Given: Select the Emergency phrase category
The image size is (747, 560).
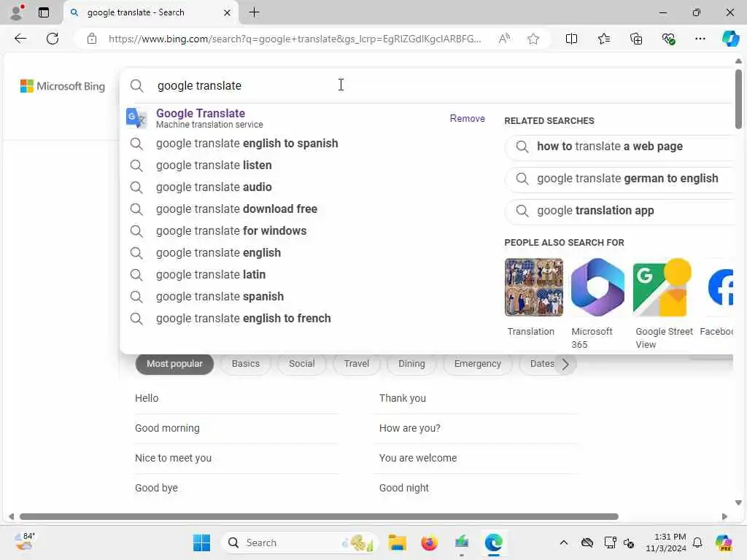Looking at the screenshot, I should pos(477,364).
